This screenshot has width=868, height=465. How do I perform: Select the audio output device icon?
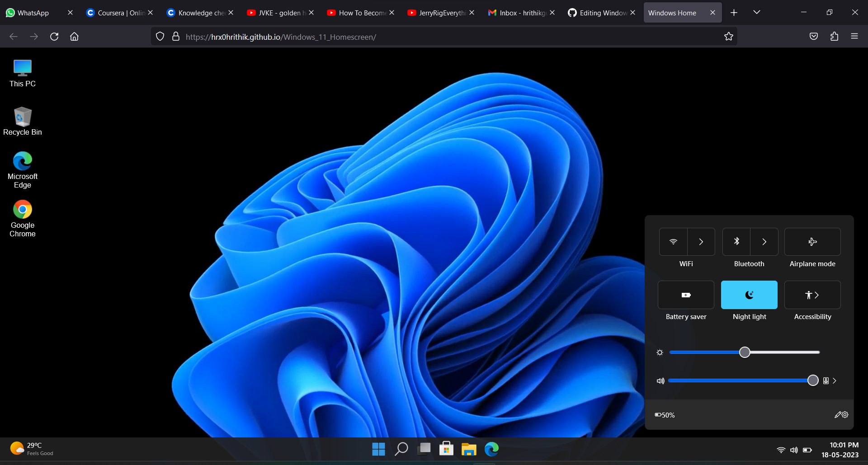[x=826, y=381]
